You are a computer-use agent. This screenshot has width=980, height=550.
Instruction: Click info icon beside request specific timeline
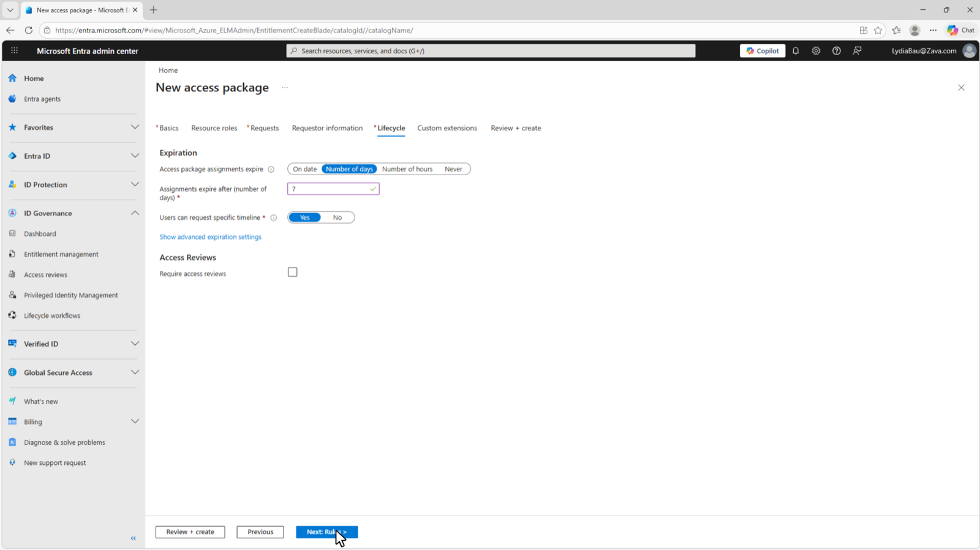(274, 217)
